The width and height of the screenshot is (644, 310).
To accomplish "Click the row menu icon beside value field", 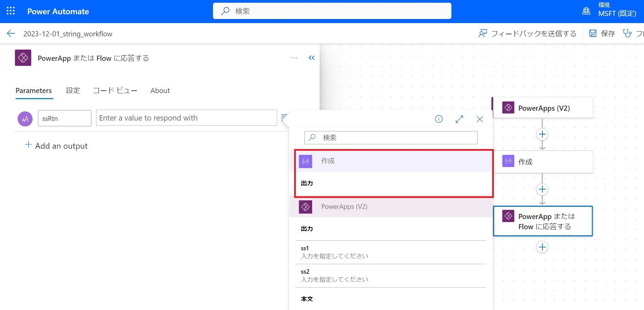I will [x=284, y=118].
